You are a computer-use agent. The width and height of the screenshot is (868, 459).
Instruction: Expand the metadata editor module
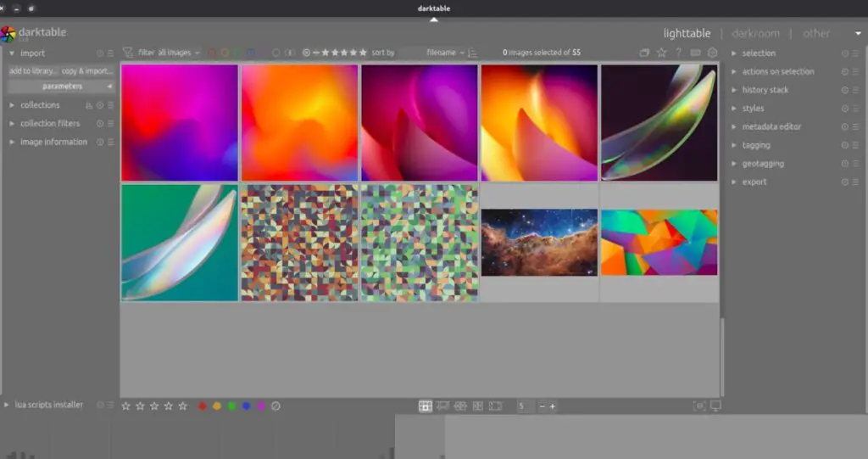pos(734,127)
